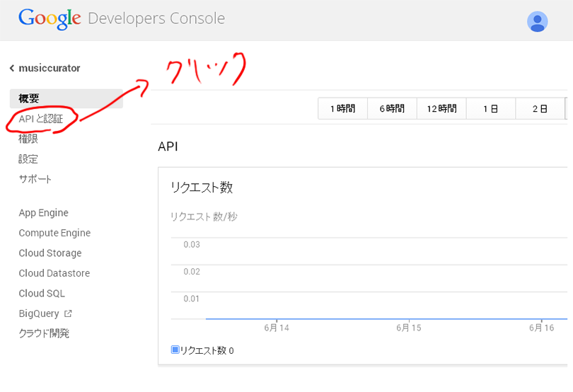Click the 0.02 y-axis value
Viewport: 573px width, 392px height.
[192, 272]
